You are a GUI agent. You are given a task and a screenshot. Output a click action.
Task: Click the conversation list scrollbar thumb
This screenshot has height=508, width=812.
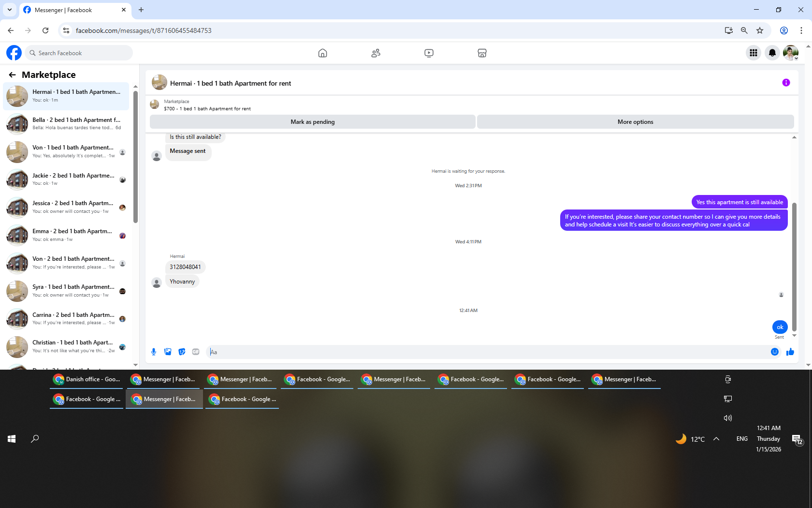tap(135, 157)
